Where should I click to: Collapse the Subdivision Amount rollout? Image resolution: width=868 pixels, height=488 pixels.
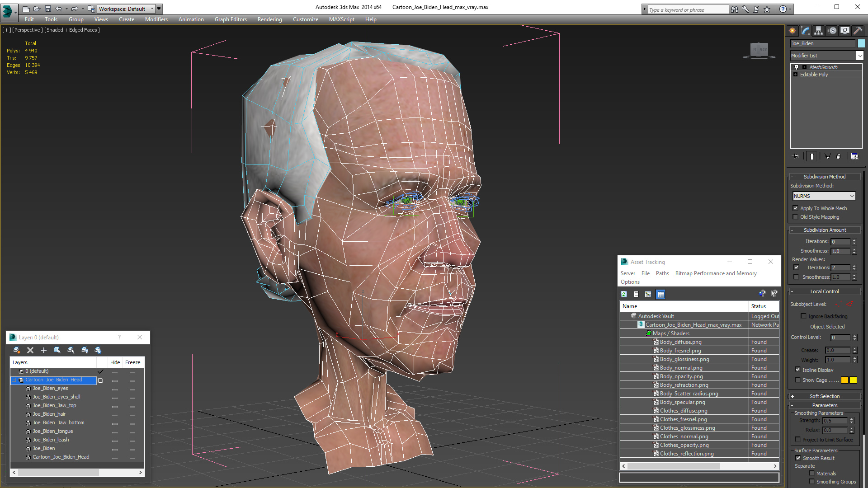[x=825, y=230]
